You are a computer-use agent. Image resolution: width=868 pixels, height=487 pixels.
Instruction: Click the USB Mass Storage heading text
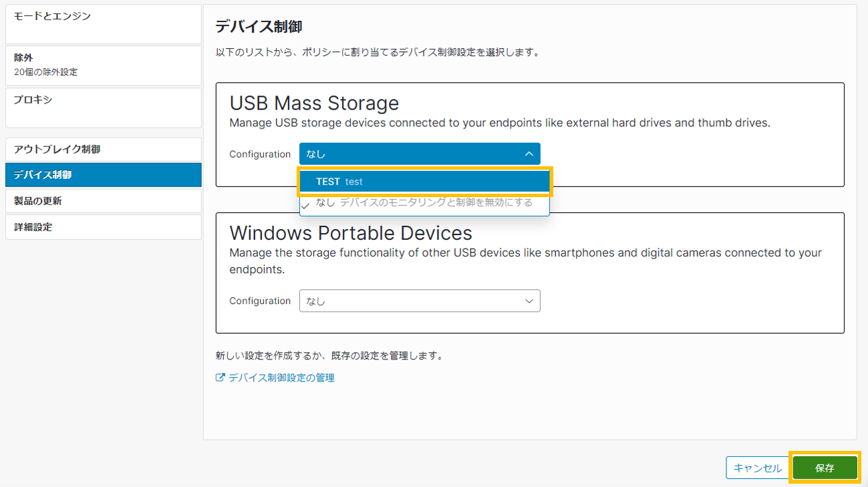[314, 103]
